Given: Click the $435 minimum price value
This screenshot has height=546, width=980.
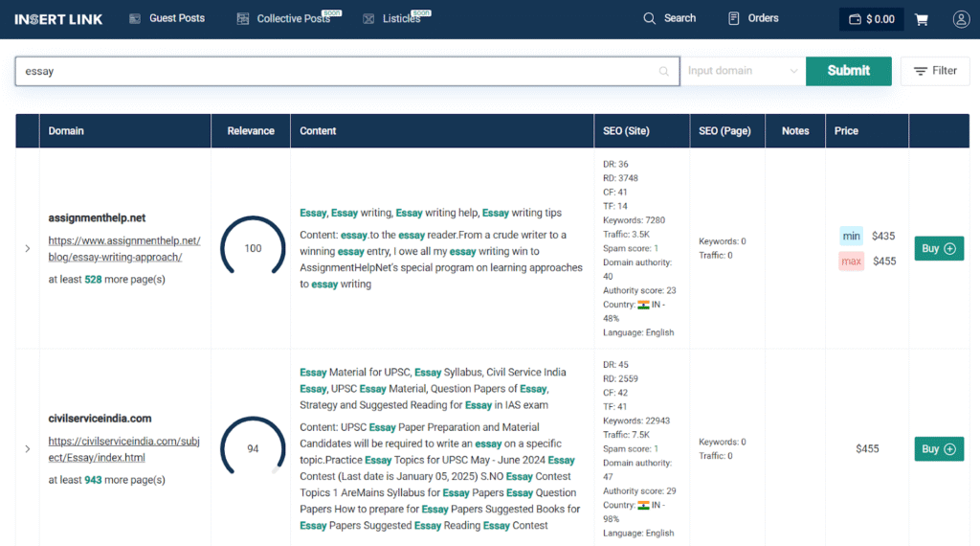Looking at the screenshot, I should point(883,236).
